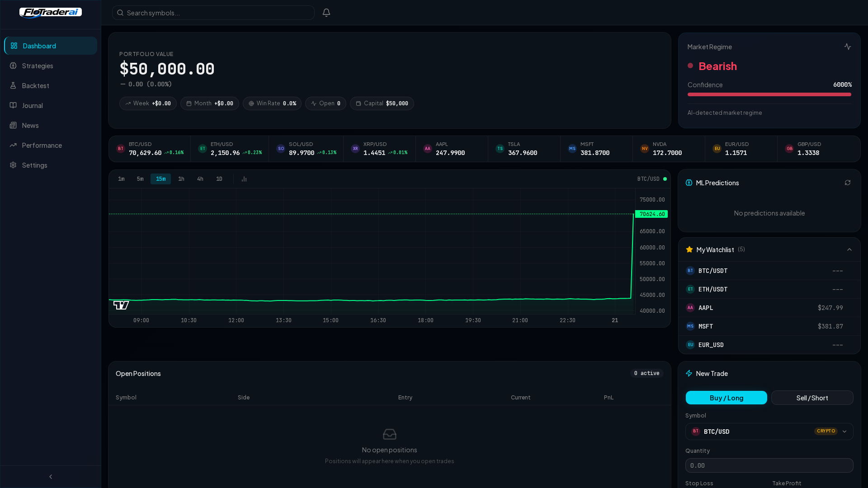Switch to the 1h timeframe tab

tap(181, 179)
